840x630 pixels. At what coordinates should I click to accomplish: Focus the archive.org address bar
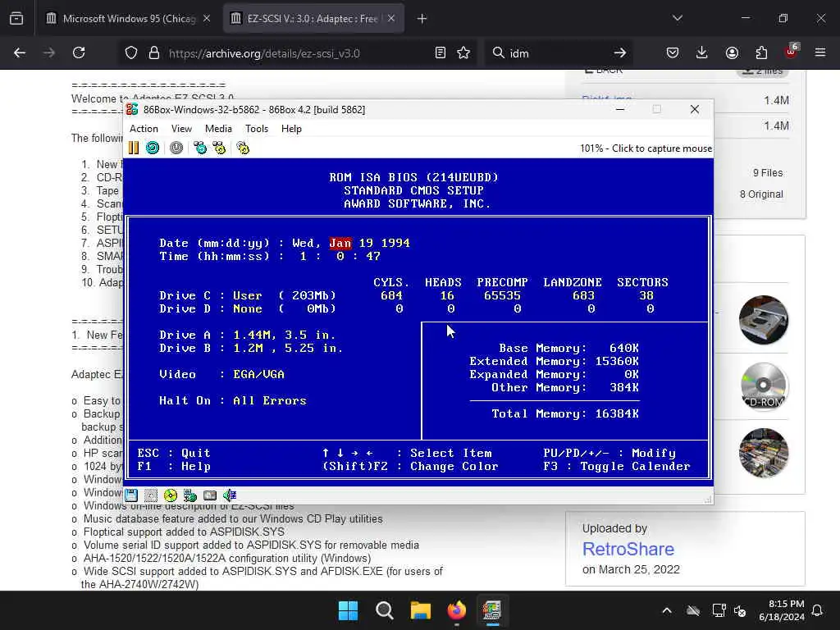coord(297,53)
